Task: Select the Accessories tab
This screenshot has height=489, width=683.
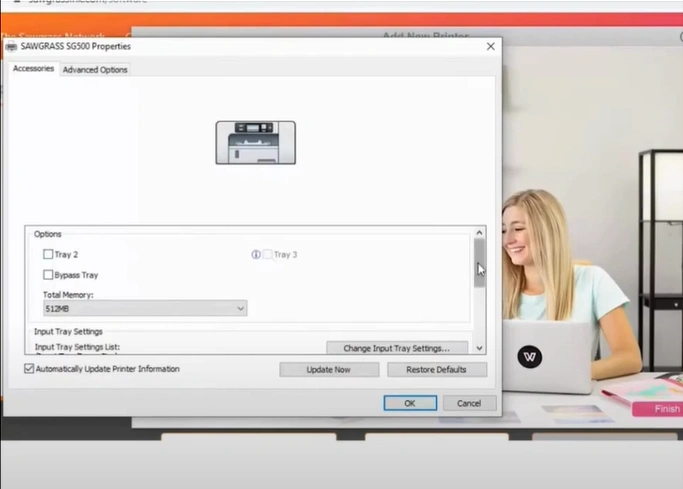Action: (x=33, y=69)
